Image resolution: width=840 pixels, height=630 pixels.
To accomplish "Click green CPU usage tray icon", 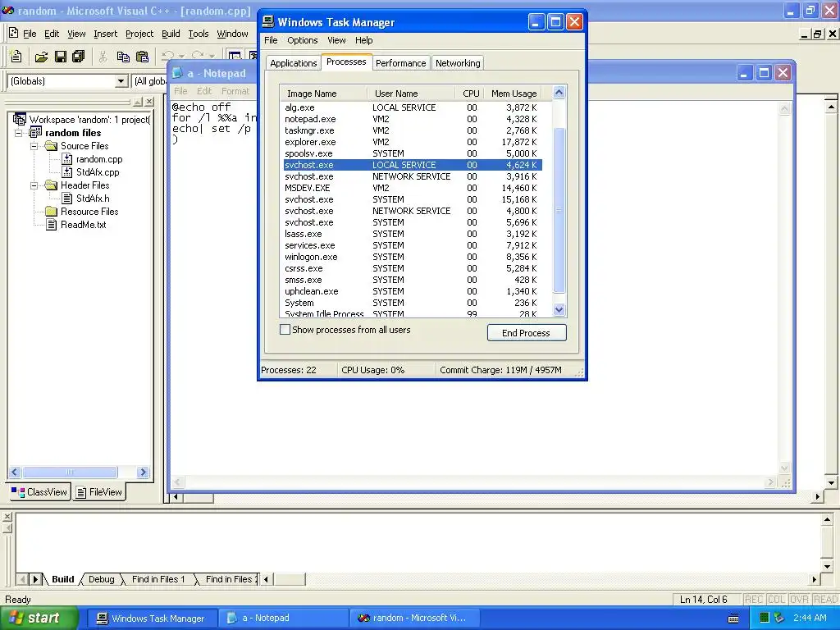I will tap(765, 619).
